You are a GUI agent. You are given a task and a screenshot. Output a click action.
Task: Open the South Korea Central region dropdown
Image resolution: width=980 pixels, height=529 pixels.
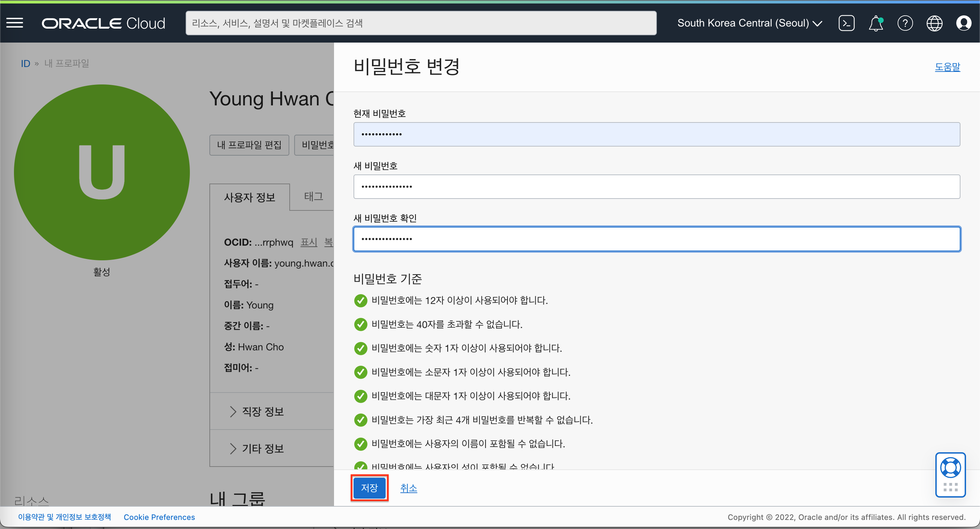pyautogui.click(x=749, y=23)
